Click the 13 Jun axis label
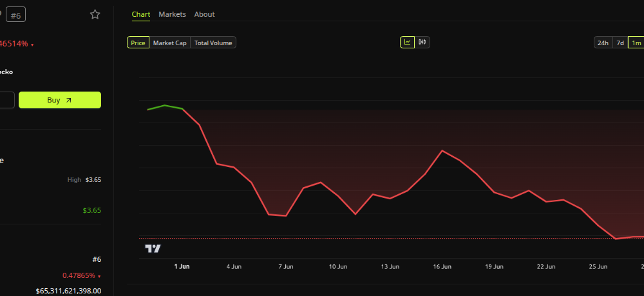This screenshot has width=644, height=296. tap(390, 266)
